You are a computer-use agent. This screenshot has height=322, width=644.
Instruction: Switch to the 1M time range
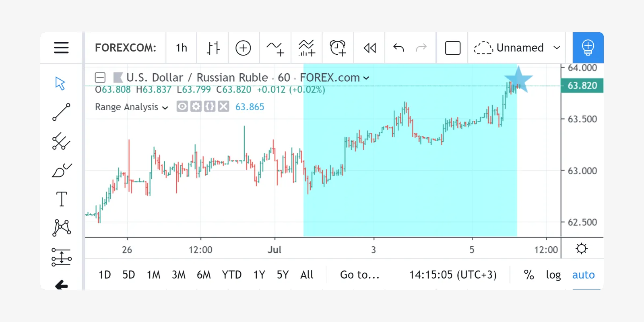coord(153,275)
